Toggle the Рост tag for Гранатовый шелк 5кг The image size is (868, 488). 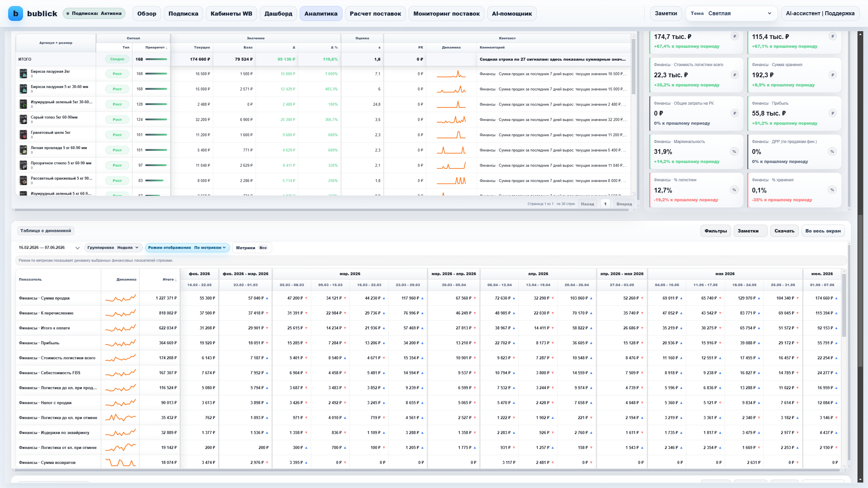117,135
